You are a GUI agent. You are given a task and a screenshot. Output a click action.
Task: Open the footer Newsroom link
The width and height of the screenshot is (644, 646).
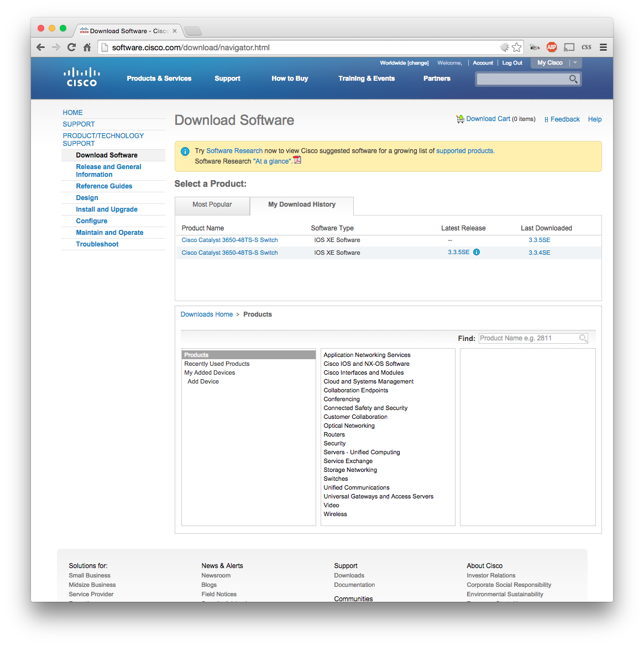coord(216,576)
